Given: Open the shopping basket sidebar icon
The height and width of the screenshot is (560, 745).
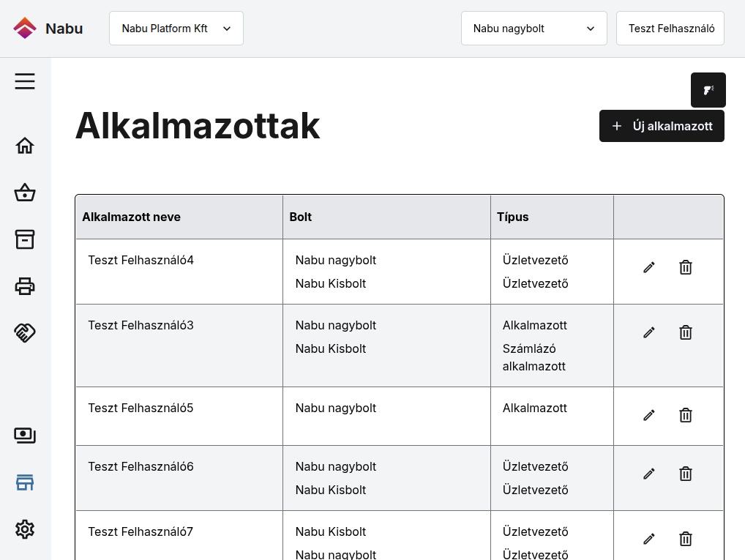Looking at the screenshot, I should pos(25,193).
